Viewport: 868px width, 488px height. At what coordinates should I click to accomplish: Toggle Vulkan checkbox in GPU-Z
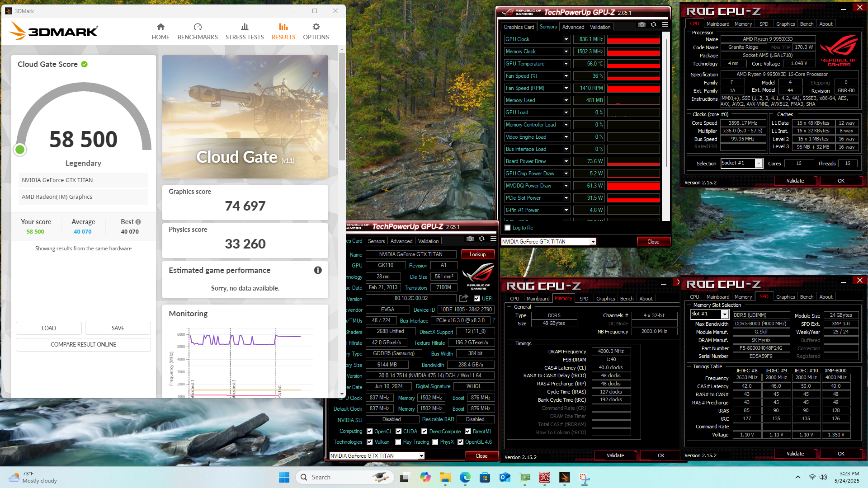point(370,442)
